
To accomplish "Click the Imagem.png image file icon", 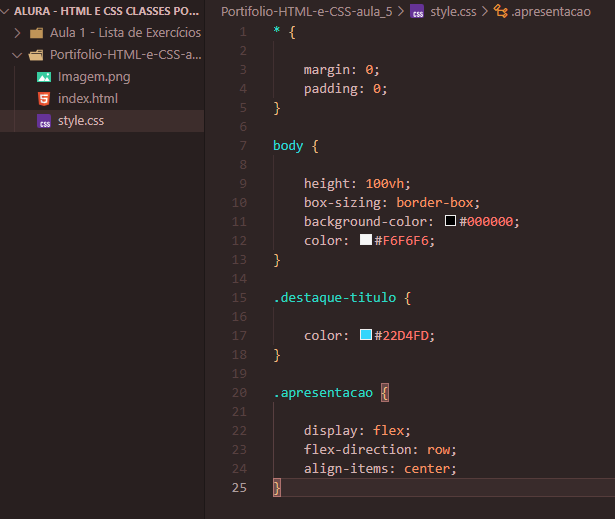I will [x=44, y=77].
